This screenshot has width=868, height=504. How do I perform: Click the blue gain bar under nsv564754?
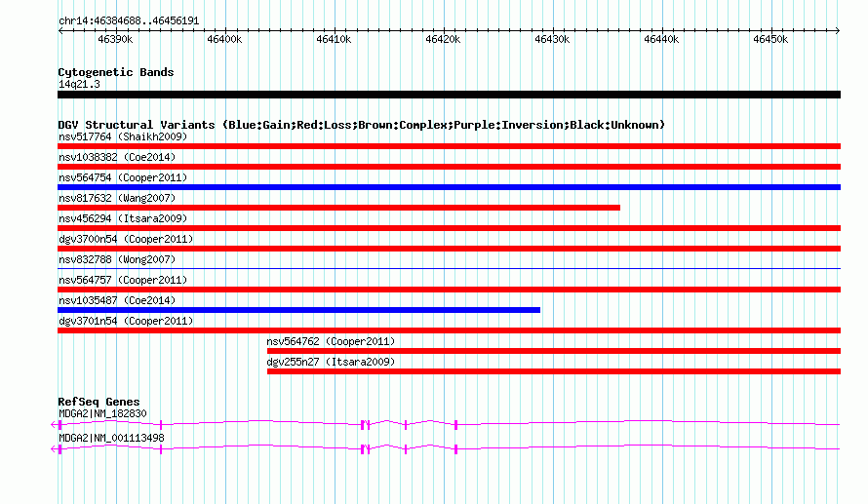449,187
